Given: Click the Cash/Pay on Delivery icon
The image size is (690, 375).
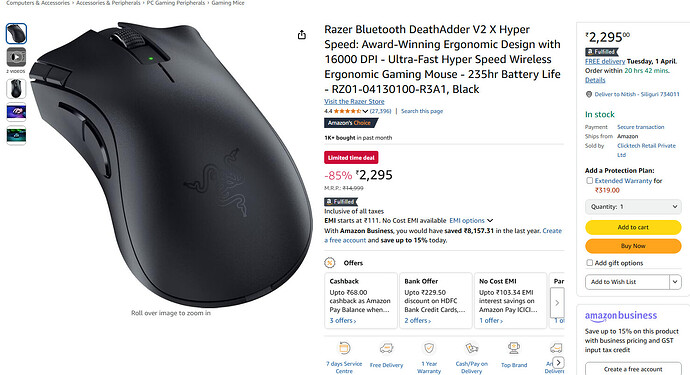Looking at the screenshot, I should tap(471, 349).
